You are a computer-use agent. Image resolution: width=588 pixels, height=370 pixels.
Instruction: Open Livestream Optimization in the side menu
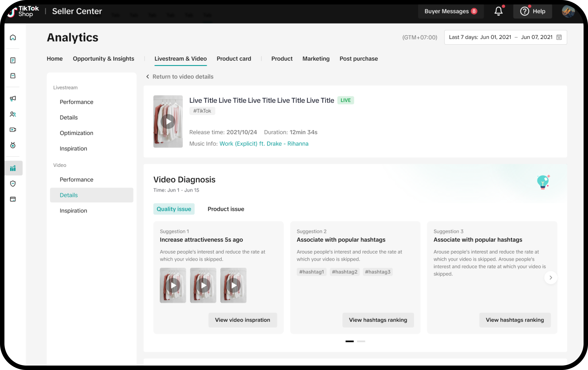tap(76, 133)
